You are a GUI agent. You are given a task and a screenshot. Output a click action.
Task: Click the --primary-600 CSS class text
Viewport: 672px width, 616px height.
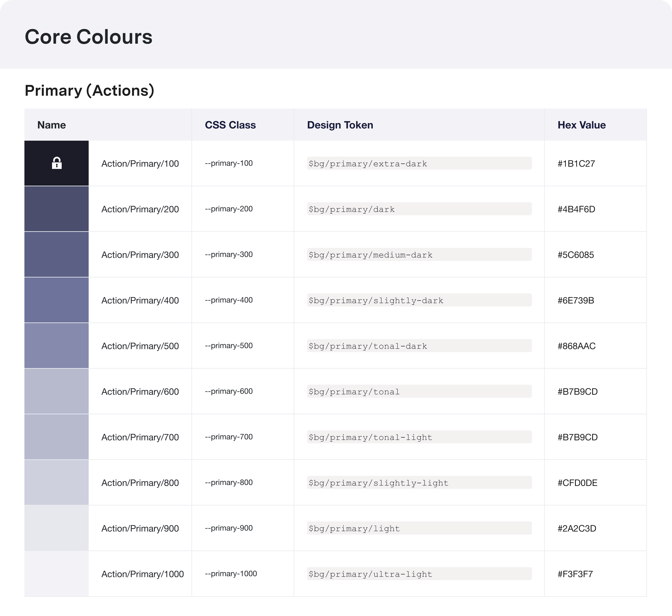coord(229,391)
